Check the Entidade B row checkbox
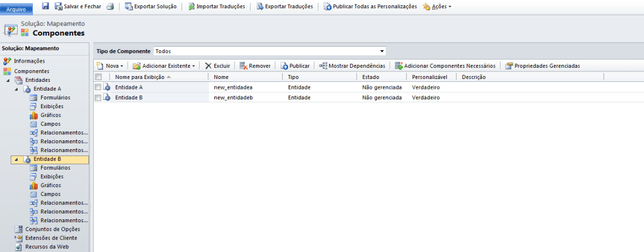Image resolution: width=644 pixels, height=252 pixels. [98, 98]
